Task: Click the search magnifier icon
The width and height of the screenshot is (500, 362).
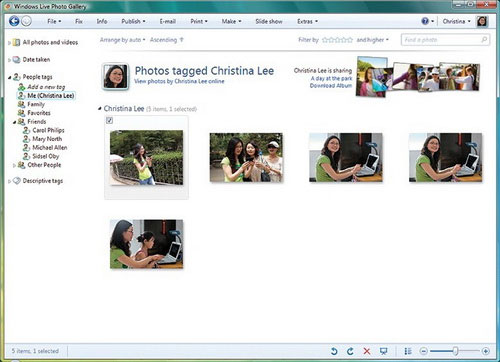Action: coord(484,40)
